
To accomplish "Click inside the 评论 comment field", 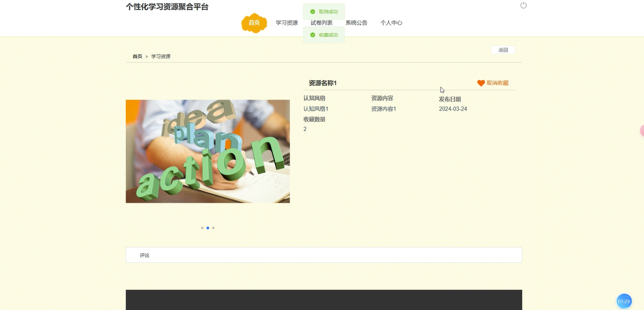I will pos(313,255).
